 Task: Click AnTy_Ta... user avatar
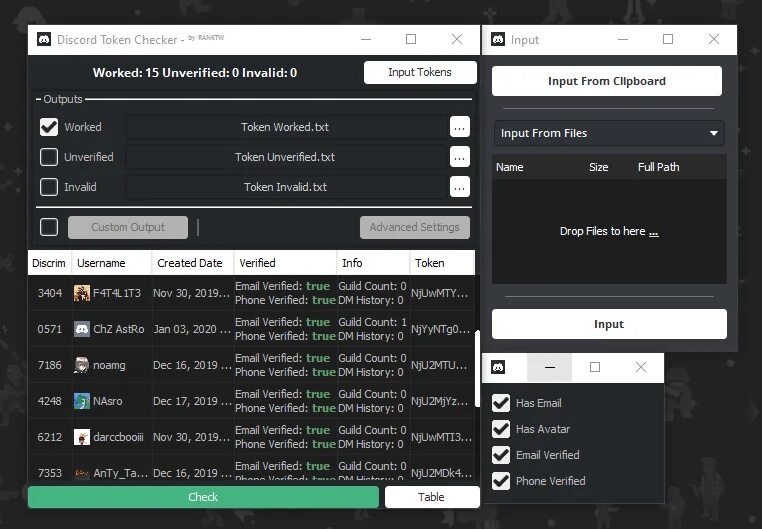pos(82,473)
